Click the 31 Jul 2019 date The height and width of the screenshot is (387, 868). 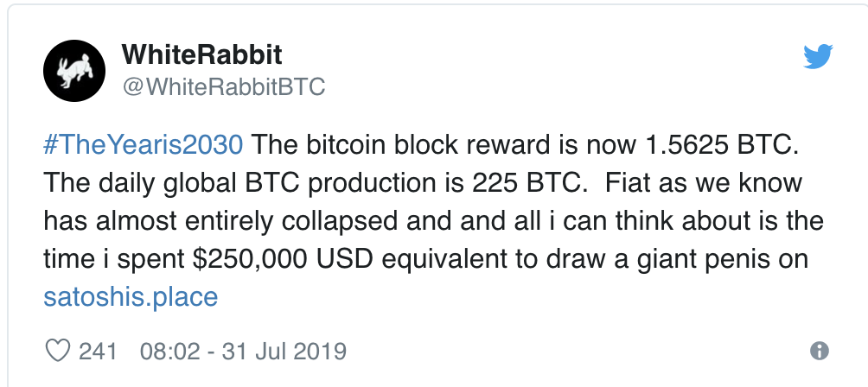(x=284, y=351)
